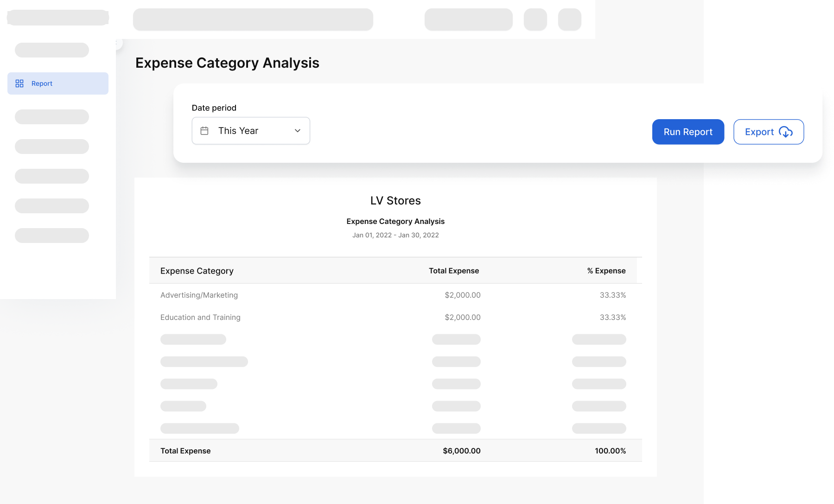This screenshot has width=834, height=504.
Task: Click the cloud download icon on Export button
Action: 785,132
